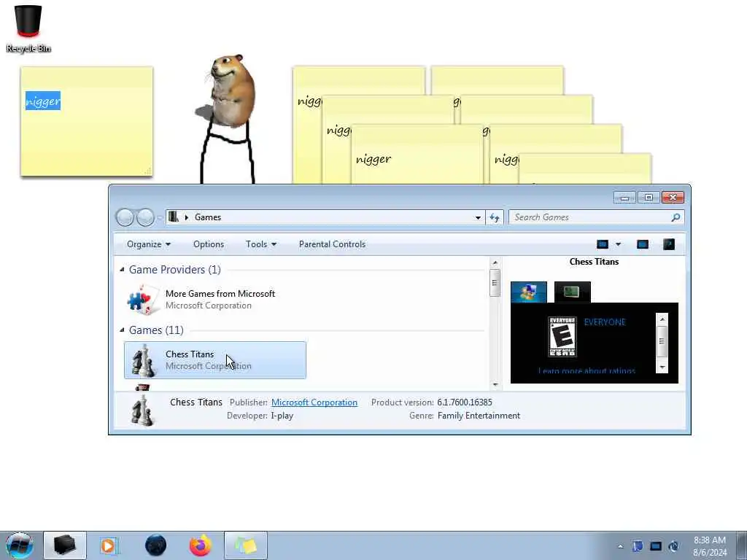Collapse the Game Providers group
The image size is (747, 560).
pos(122,270)
